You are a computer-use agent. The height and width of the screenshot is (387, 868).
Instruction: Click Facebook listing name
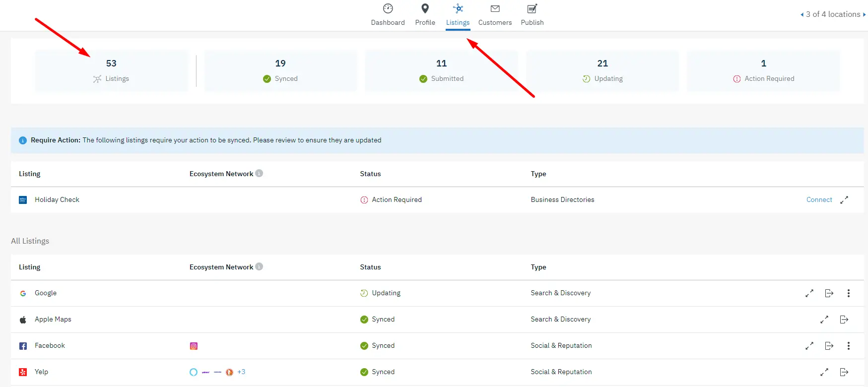(50, 345)
